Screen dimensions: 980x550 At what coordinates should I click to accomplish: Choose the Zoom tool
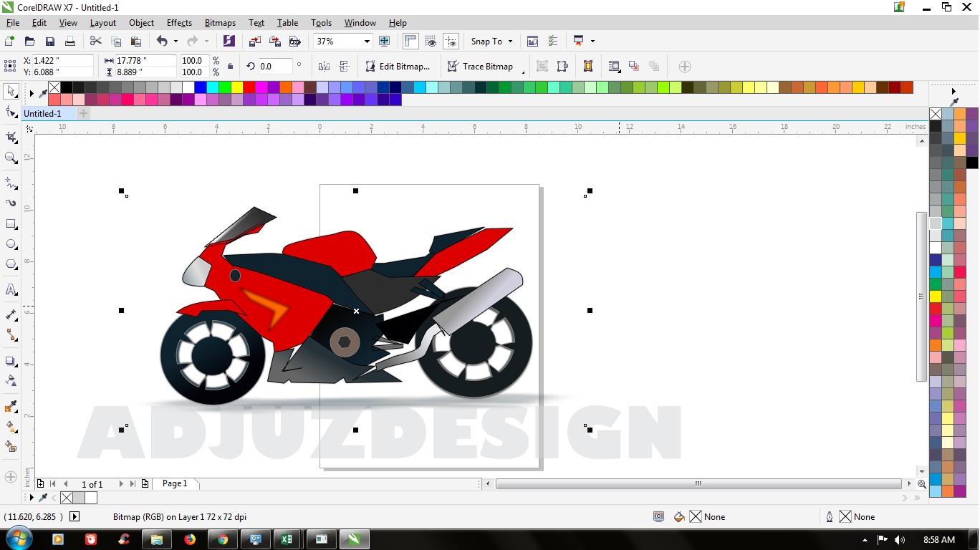point(11,158)
